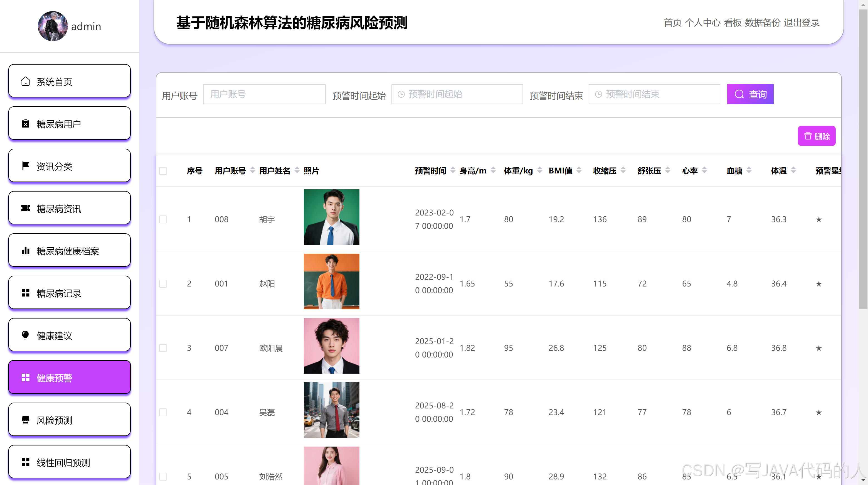Click the star rating for 欧阳晨
This screenshot has height=485, width=868.
click(819, 348)
